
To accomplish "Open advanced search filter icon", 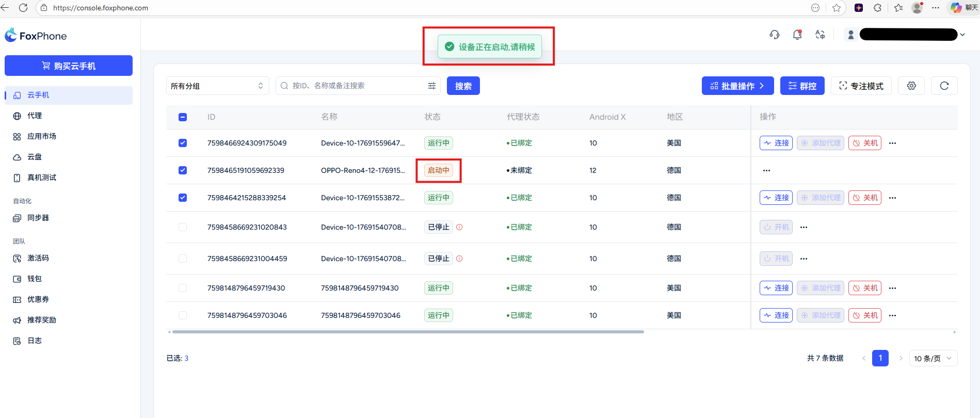I will [432, 86].
